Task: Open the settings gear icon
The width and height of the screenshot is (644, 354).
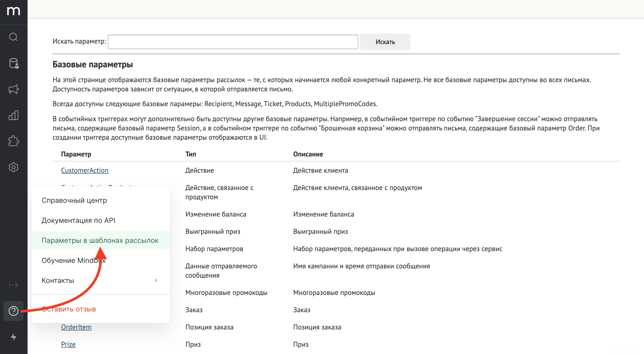Action: click(14, 167)
